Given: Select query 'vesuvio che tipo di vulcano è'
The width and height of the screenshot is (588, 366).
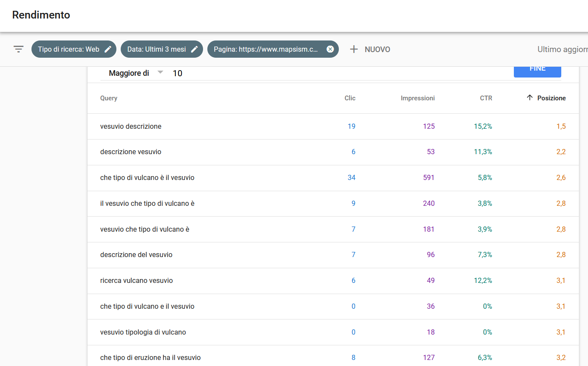Looking at the screenshot, I should (x=144, y=229).
